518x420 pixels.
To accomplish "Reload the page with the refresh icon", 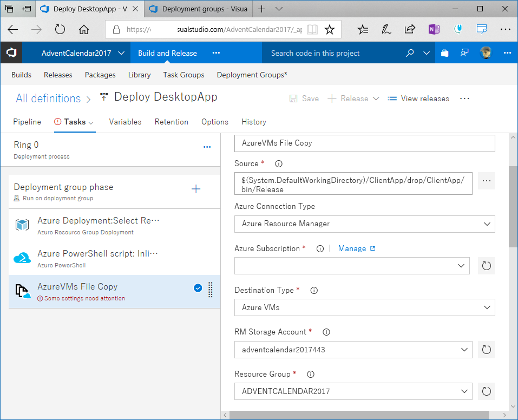I will (x=60, y=29).
